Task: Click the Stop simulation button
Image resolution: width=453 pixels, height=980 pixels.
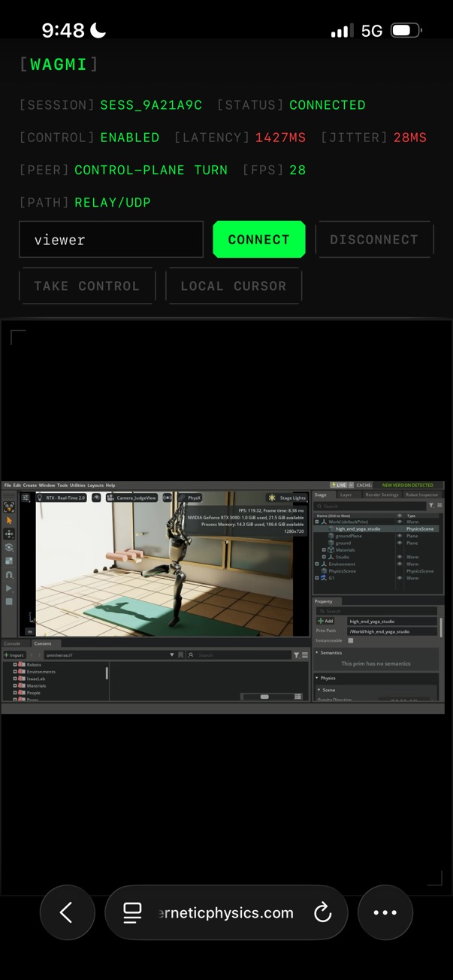Action: coord(9,601)
